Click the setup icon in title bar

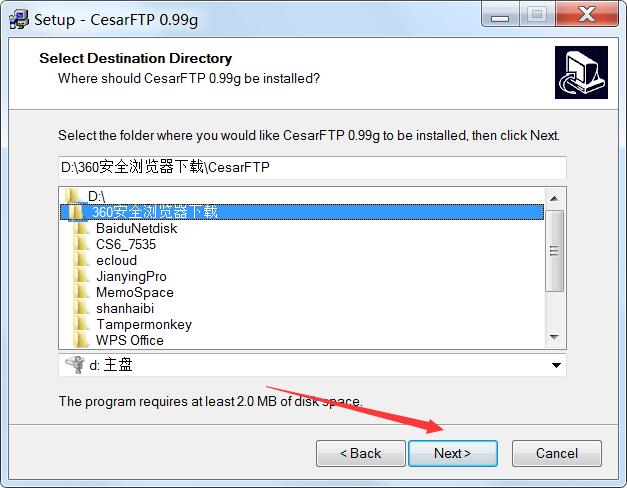pyautogui.click(x=19, y=19)
